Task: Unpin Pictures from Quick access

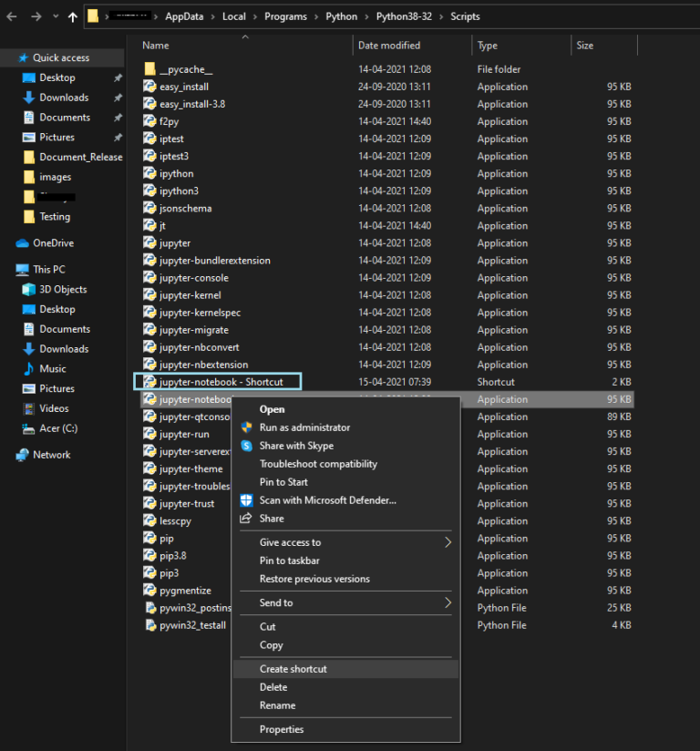Action: 118,138
